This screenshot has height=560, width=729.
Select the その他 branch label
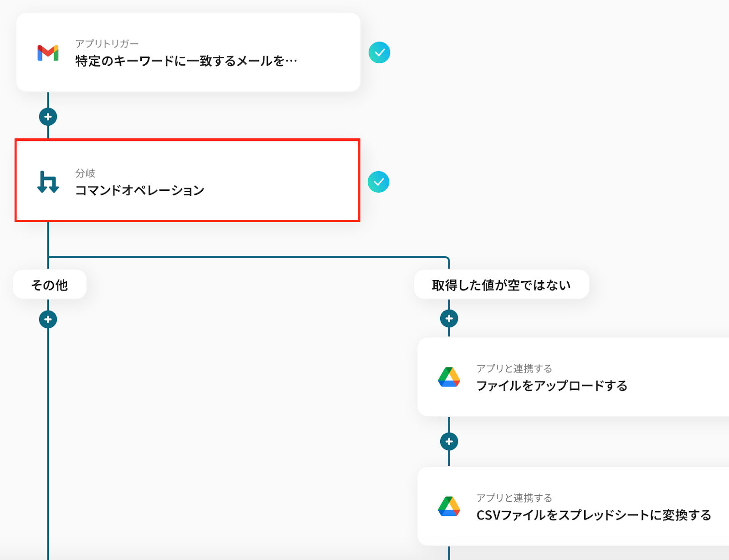click(x=50, y=285)
